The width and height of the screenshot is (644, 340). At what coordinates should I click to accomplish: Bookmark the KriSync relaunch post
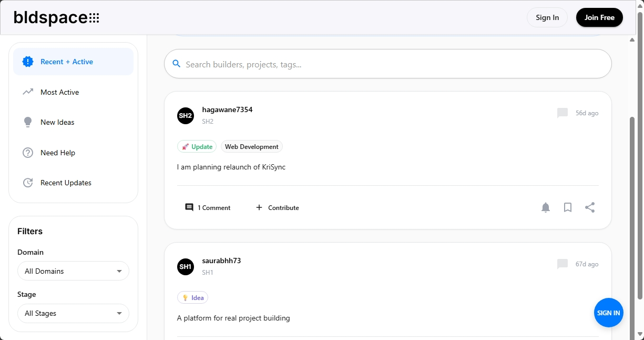(x=568, y=207)
